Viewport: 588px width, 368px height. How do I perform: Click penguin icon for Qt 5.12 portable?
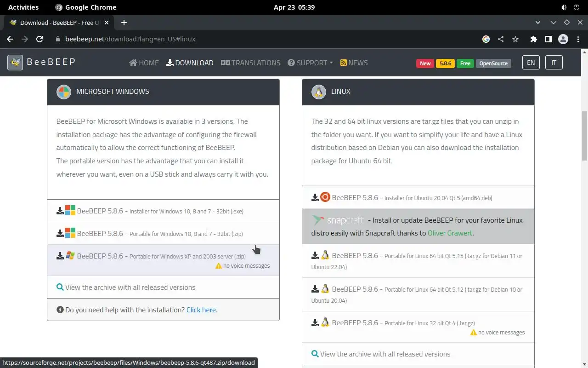(x=325, y=288)
